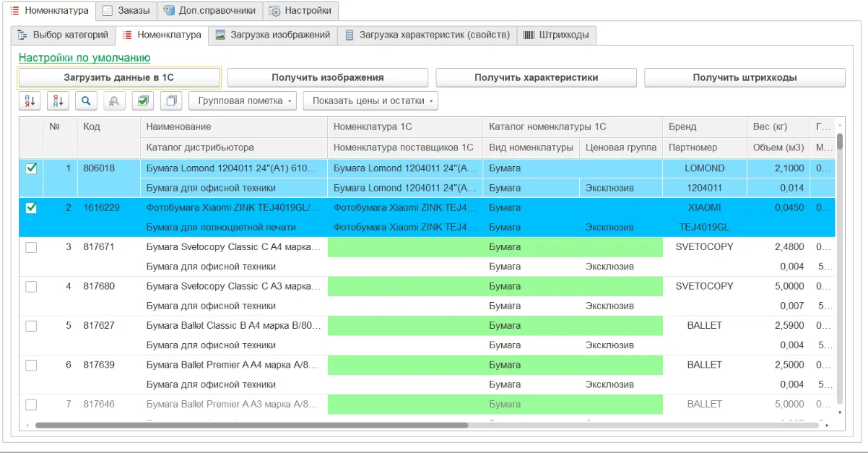The width and height of the screenshot is (868, 453).
Task: Select Бумага Svetocopy Classic C A4 row name
Action: 234,247
